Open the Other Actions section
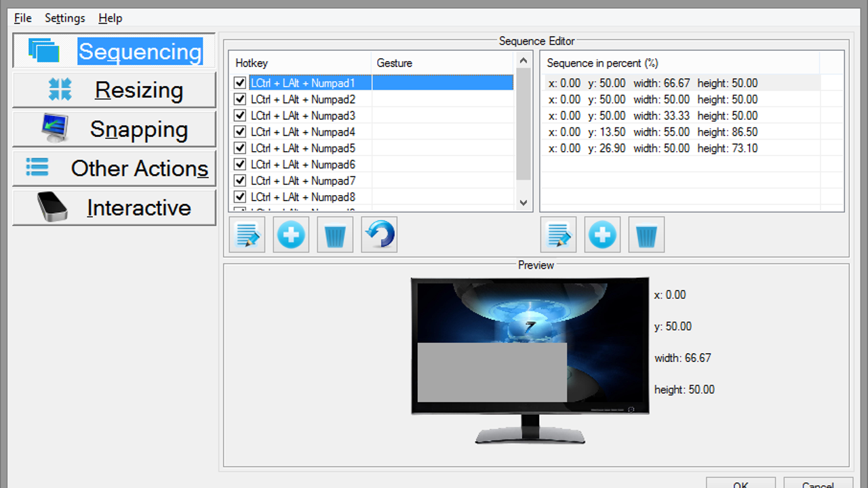868x488 pixels. [x=114, y=169]
